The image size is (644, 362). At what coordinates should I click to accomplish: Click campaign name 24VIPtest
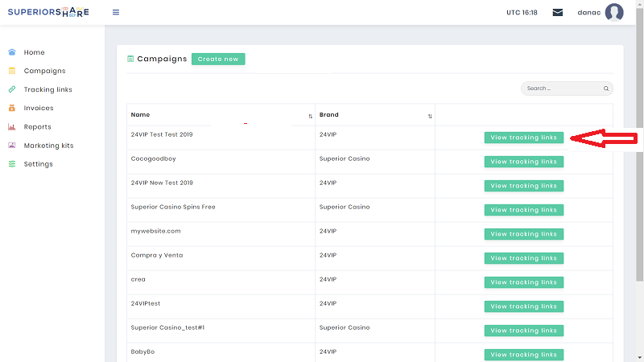(x=146, y=303)
